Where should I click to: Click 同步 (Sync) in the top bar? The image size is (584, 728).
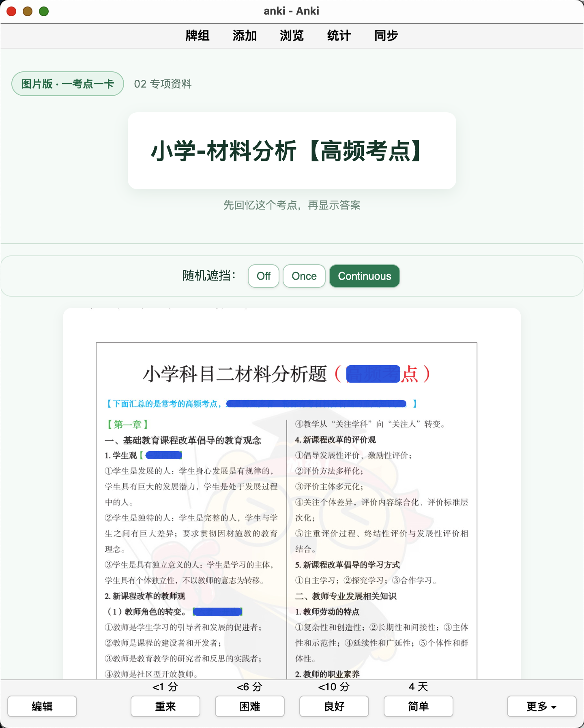[386, 36]
